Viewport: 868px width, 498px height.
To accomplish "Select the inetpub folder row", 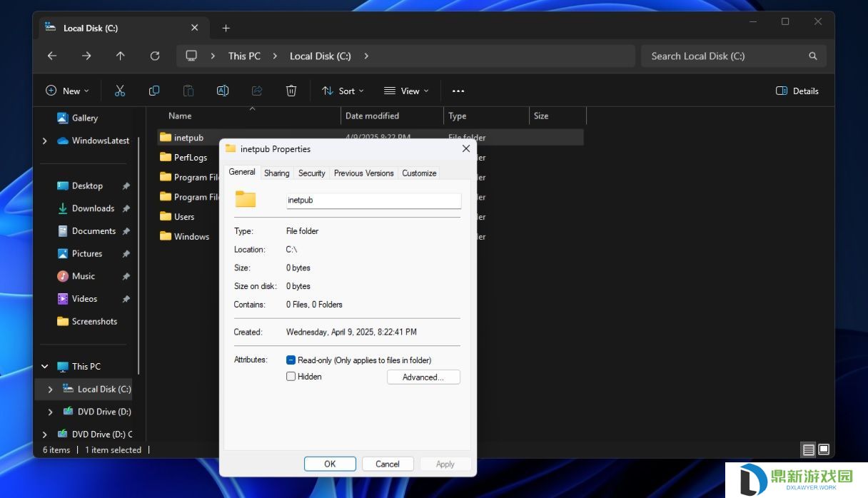I will coord(370,137).
